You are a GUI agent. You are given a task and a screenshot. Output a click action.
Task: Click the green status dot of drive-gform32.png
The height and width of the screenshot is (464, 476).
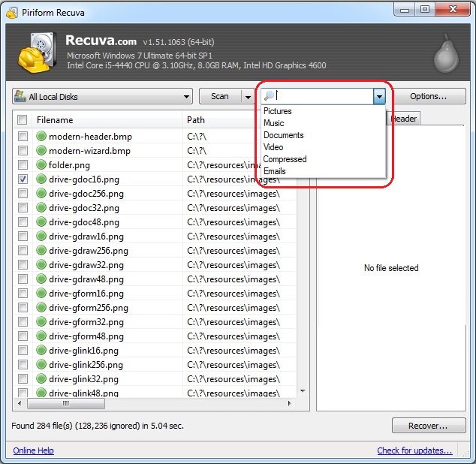coord(41,321)
